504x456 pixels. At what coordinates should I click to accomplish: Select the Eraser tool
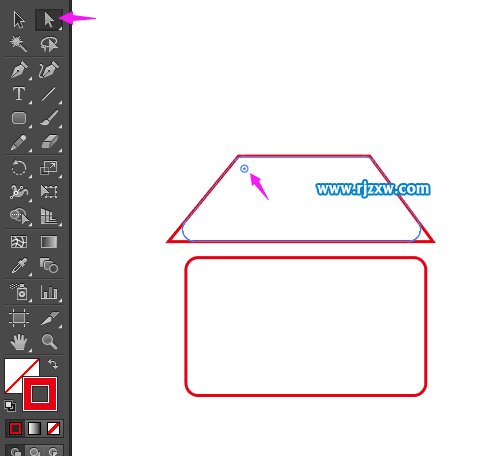[50, 142]
